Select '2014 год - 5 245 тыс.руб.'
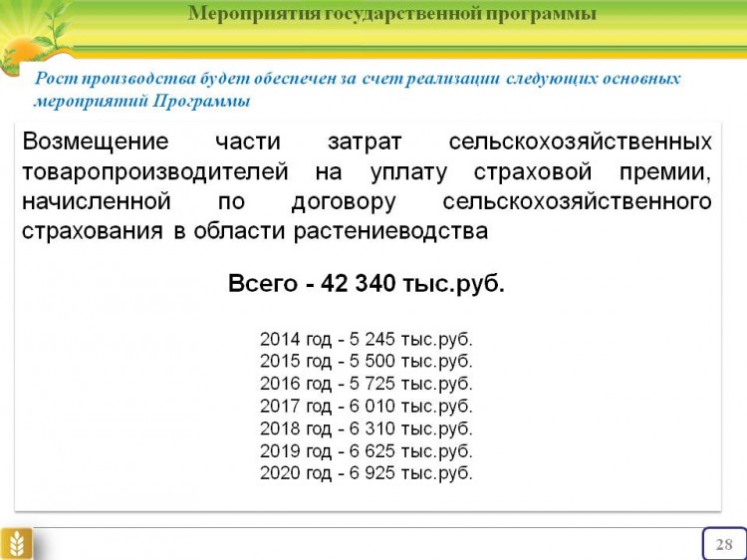Viewport: 747px width, 560px height. click(x=366, y=340)
